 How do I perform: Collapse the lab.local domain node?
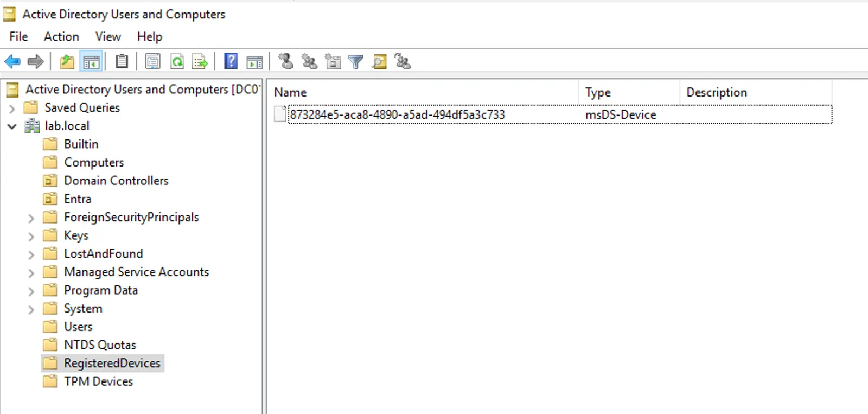[12, 126]
